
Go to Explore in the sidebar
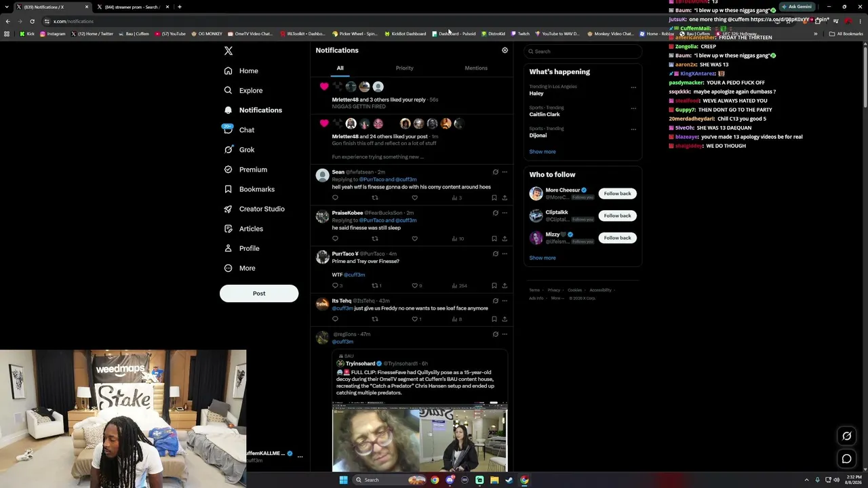coord(243,90)
